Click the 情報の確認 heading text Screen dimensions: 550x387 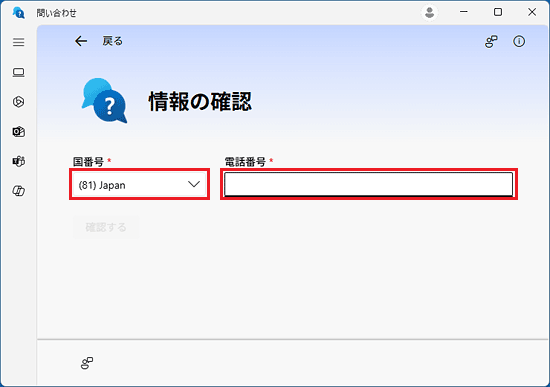pyautogui.click(x=200, y=102)
